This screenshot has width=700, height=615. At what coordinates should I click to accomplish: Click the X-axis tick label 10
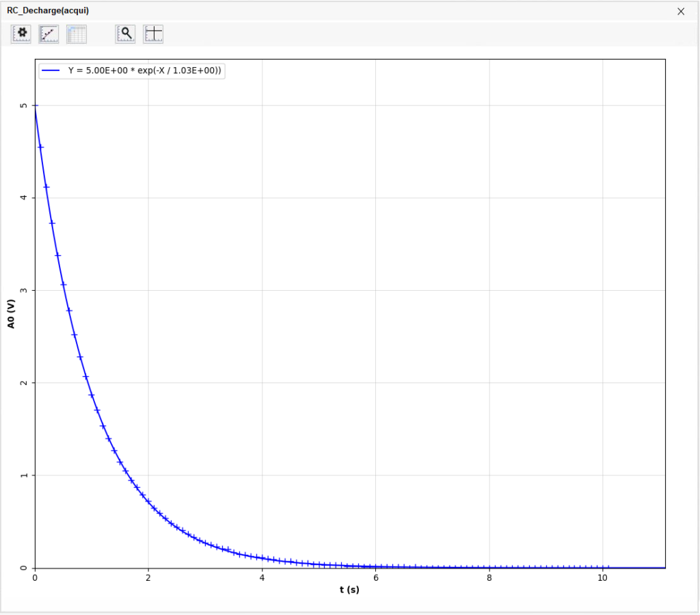[602, 577]
